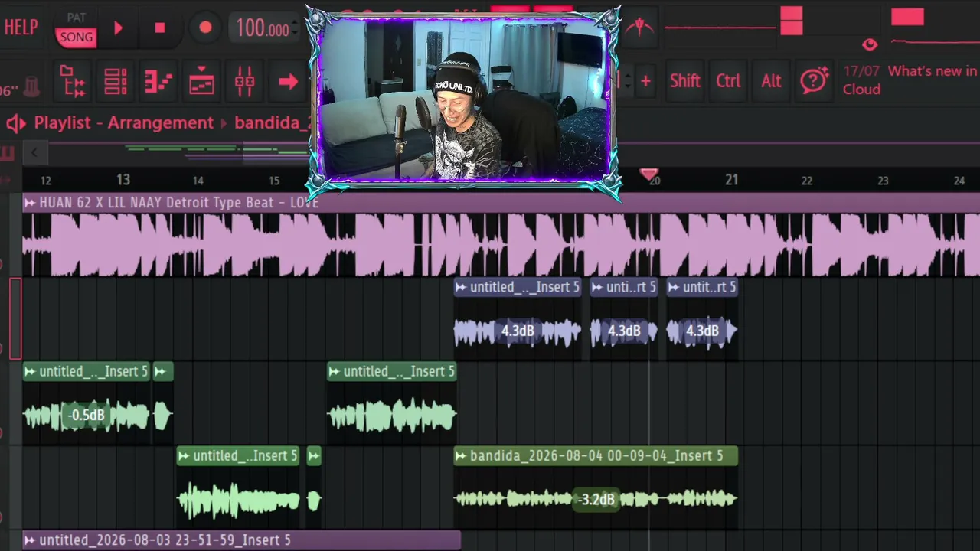Image resolution: width=980 pixels, height=551 pixels.
Task: Click 4.3dB label on untit..rt 5 clip
Action: [702, 331]
